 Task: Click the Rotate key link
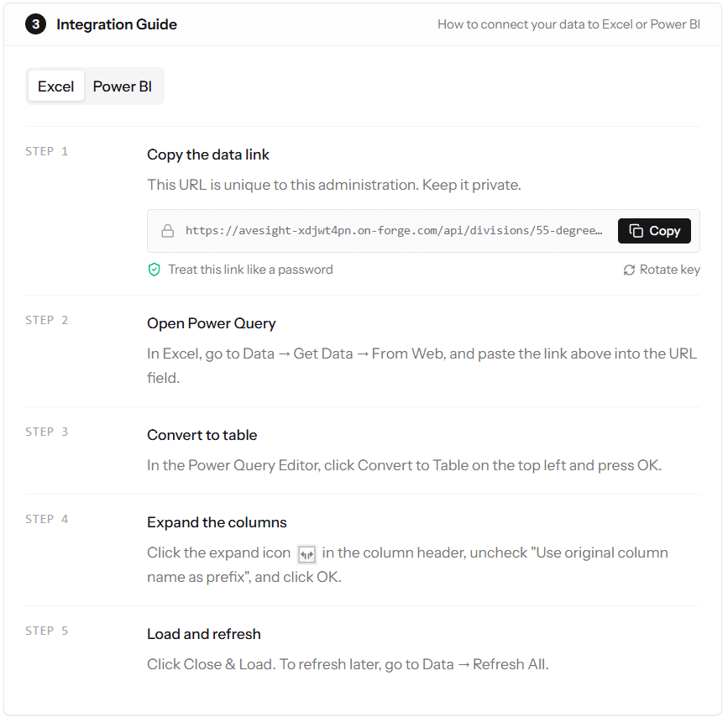[661, 270]
